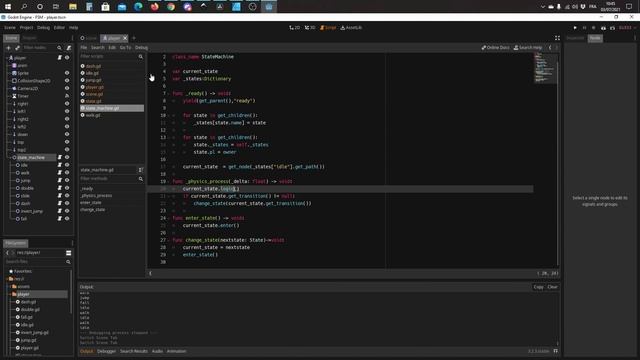
Task: Open the Project menu
Action: point(27,28)
